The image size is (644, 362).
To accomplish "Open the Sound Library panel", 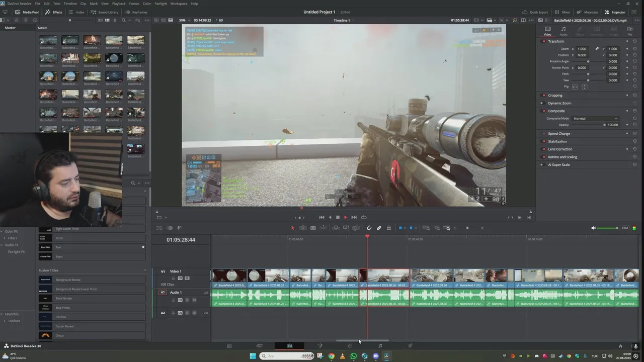I will pos(105,12).
